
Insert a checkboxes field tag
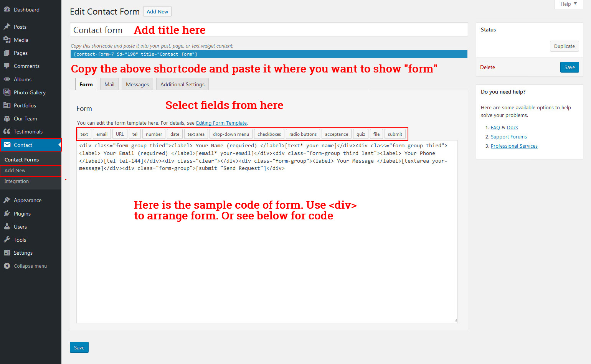click(x=269, y=134)
